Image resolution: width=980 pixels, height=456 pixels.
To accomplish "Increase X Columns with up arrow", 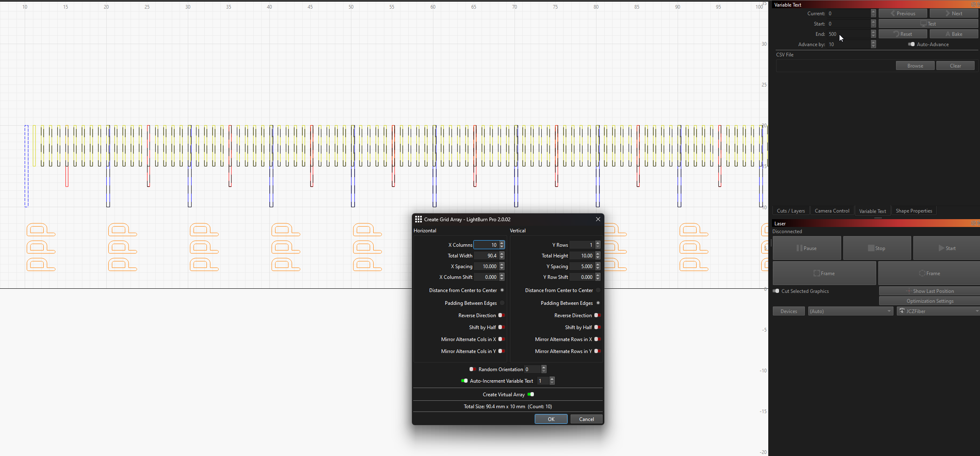I will [502, 243].
